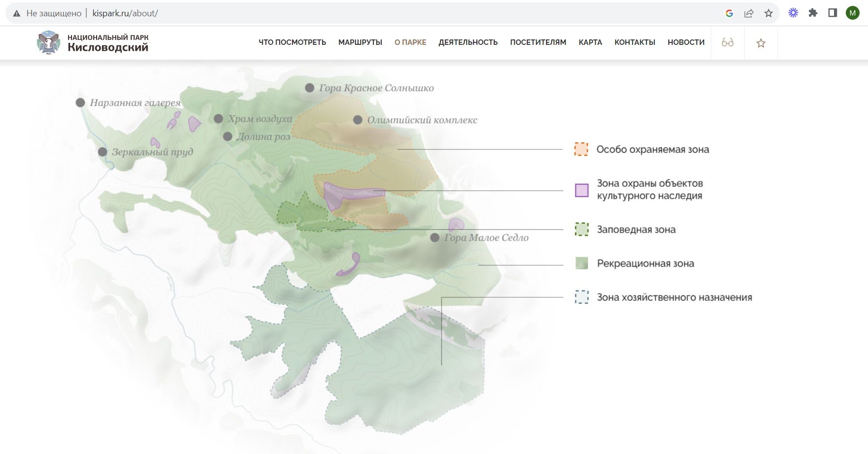Image resolution: width=868 pixels, height=454 pixels.
Task: Open the 'Что посмотреть' menu
Action: click(x=292, y=42)
